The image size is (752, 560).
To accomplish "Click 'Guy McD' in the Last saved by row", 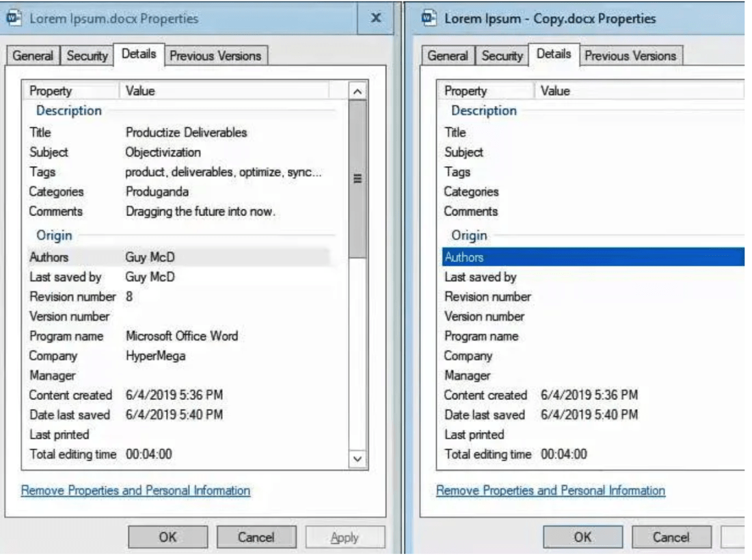I will click(x=150, y=277).
